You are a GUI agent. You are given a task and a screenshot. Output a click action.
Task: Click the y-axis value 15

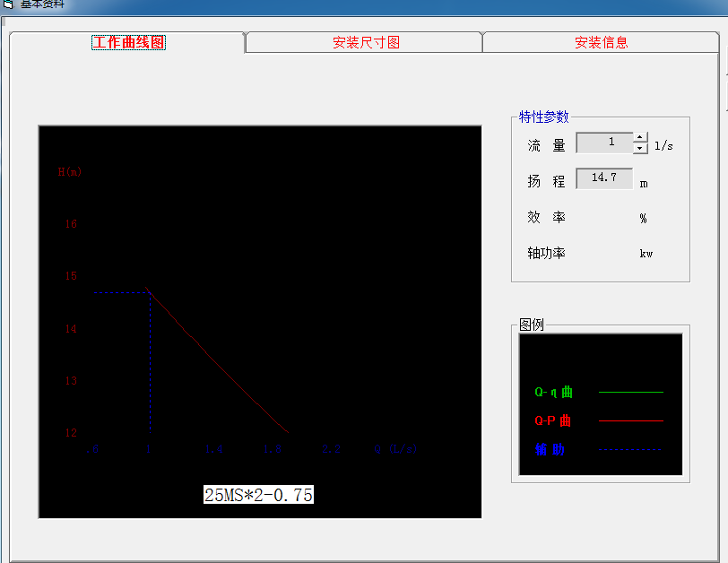click(71, 276)
